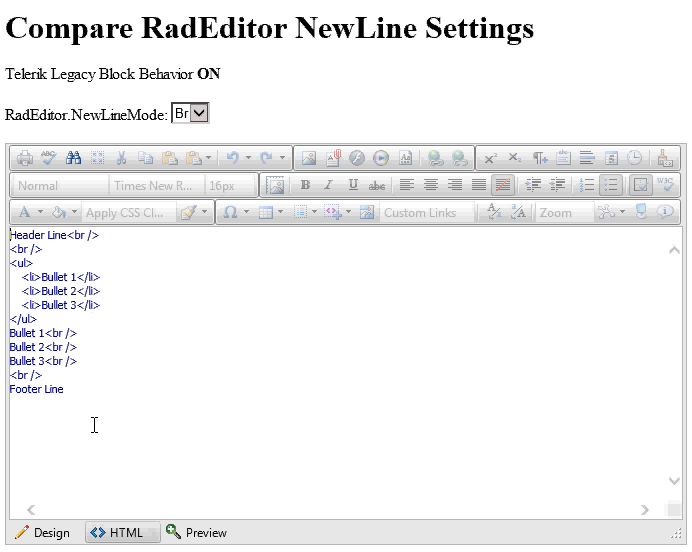692x552 pixels.
Task: Open the Image Manager icon
Action: (309, 158)
